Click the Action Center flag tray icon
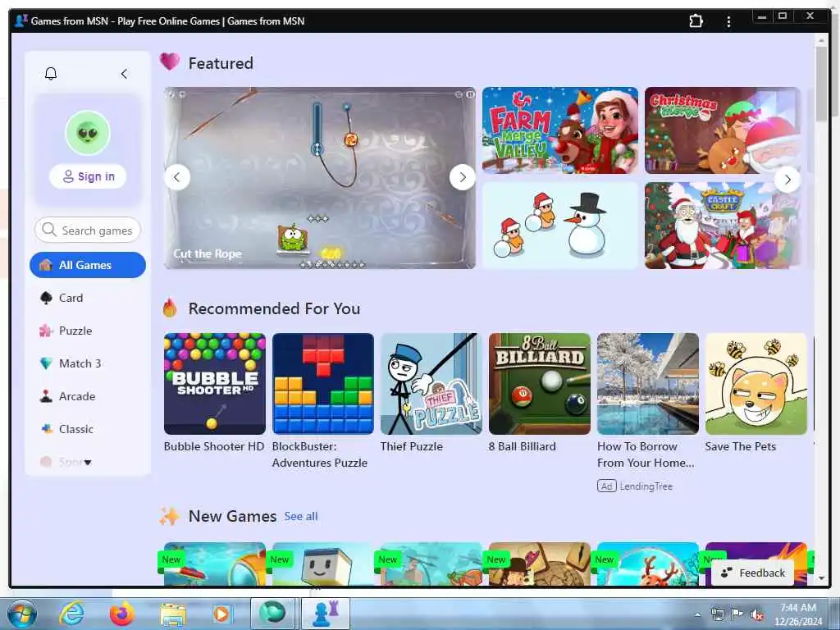The width and height of the screenshot is (840, 630). (737, 614)
